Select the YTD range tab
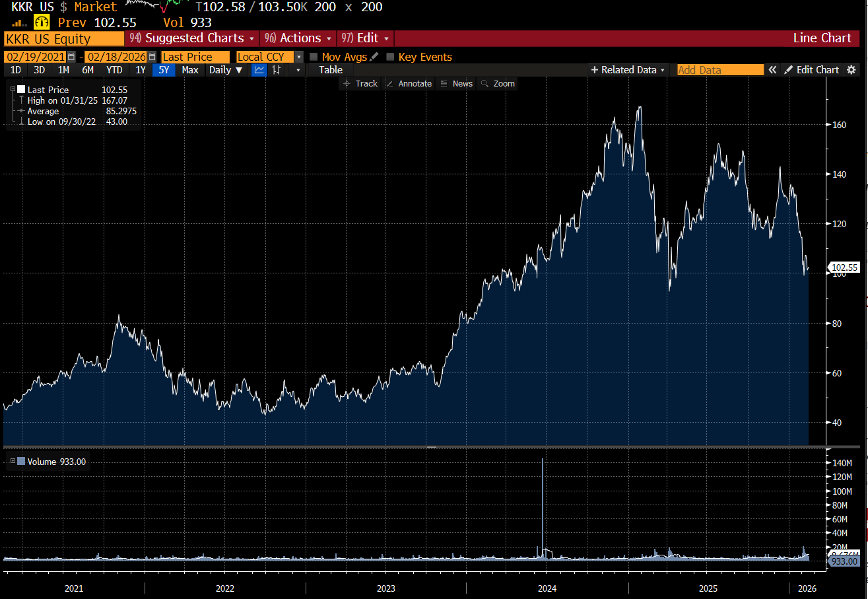Viewport: 868px width, 599px height. coord(114,70)
